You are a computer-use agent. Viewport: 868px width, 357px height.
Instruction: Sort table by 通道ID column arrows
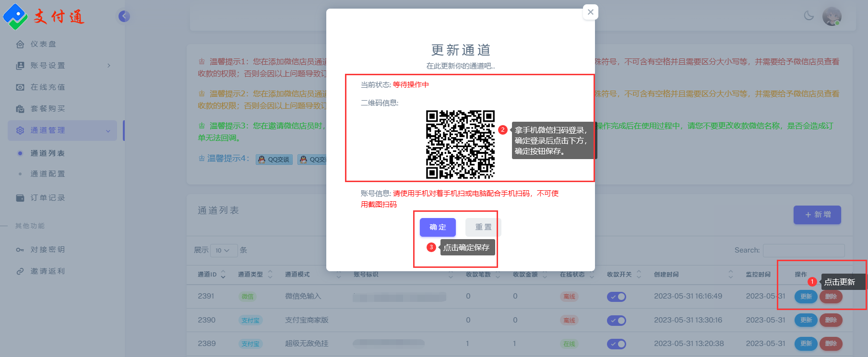[x=223, y=275]
